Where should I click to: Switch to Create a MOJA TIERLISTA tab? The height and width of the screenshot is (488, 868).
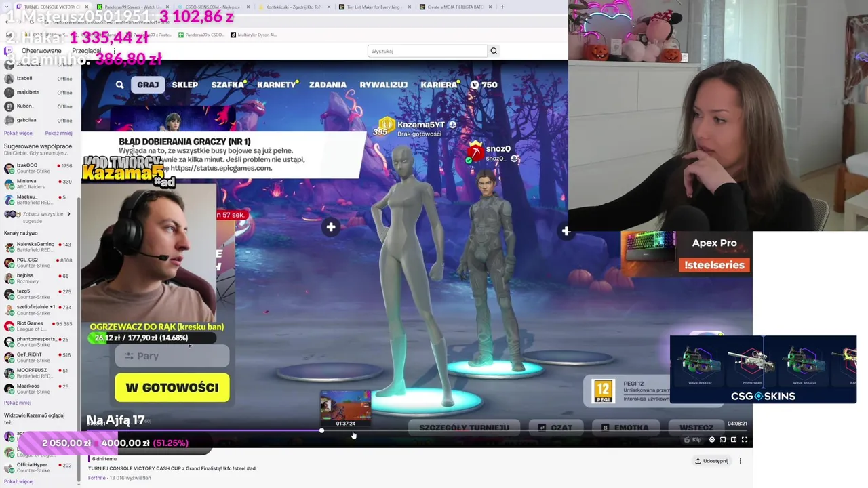tap(455, 7)
